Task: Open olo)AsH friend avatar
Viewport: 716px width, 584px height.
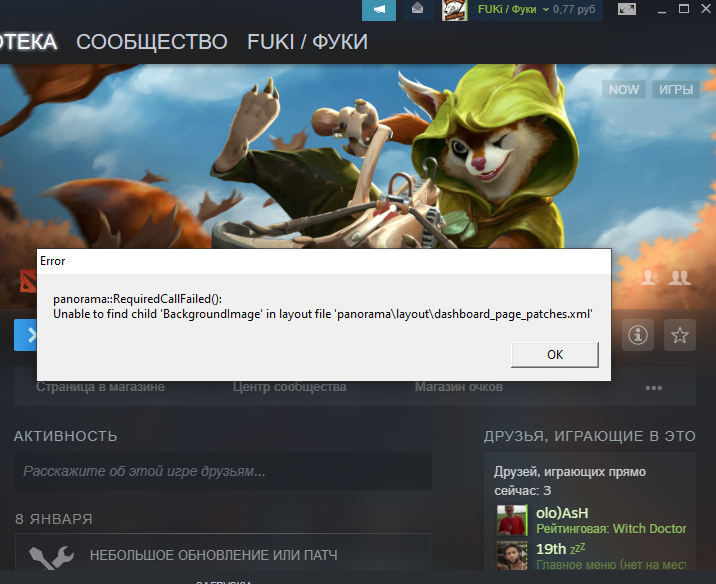Action: tap(512, 520)
